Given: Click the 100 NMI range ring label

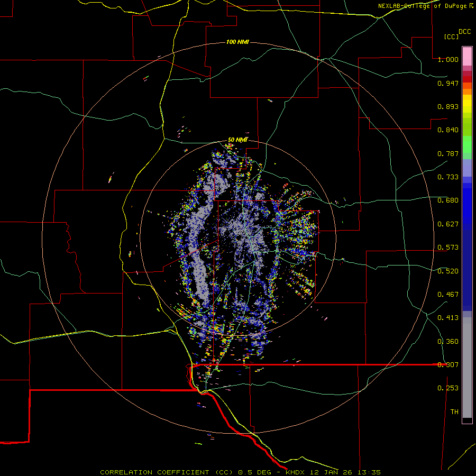Looking at the screenshot, I should pyautogui.click(x=237, y=42).
